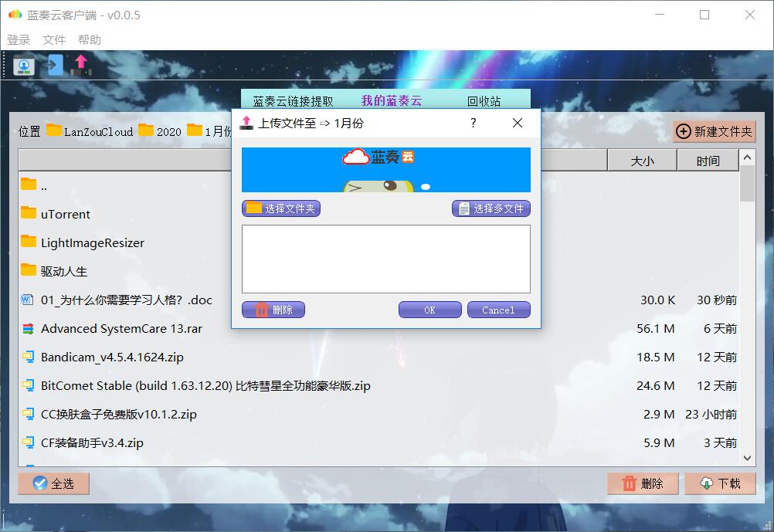774x532 pixels.
Task: Click the scrollbar up arrow on the right
Action: (746, 157)
